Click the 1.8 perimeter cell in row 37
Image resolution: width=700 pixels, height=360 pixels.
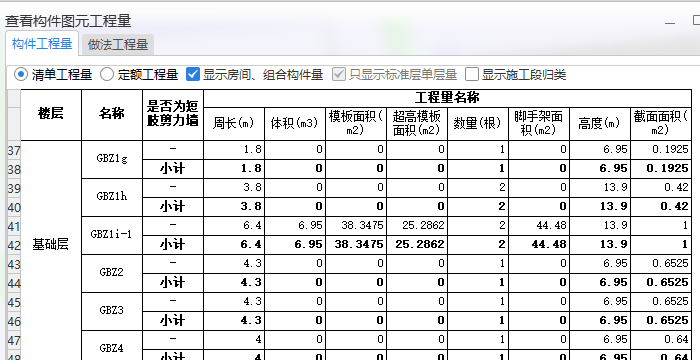(234, 150)
